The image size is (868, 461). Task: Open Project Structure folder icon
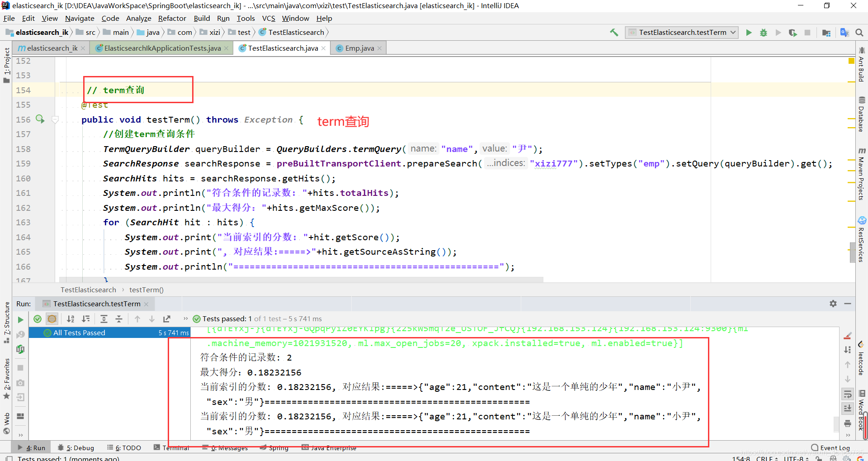(826, 32)
